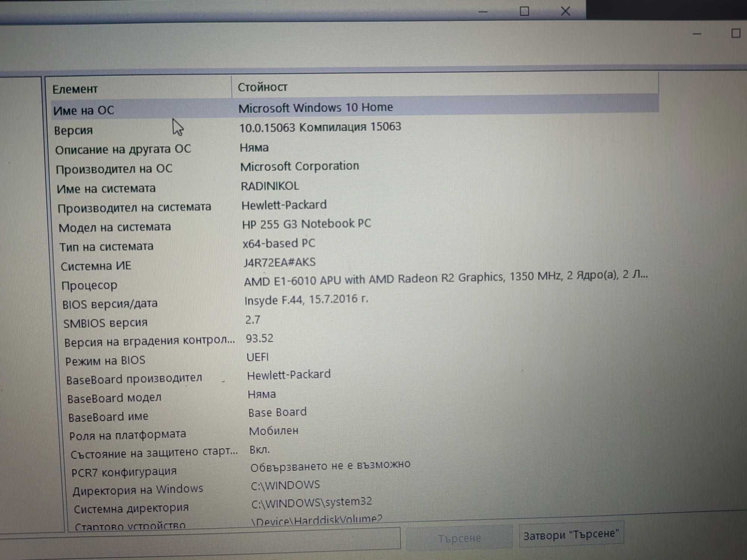Click the value x64-based PC
The width and height of the screenshot is (747, 560).
click(x=279, y=243)
